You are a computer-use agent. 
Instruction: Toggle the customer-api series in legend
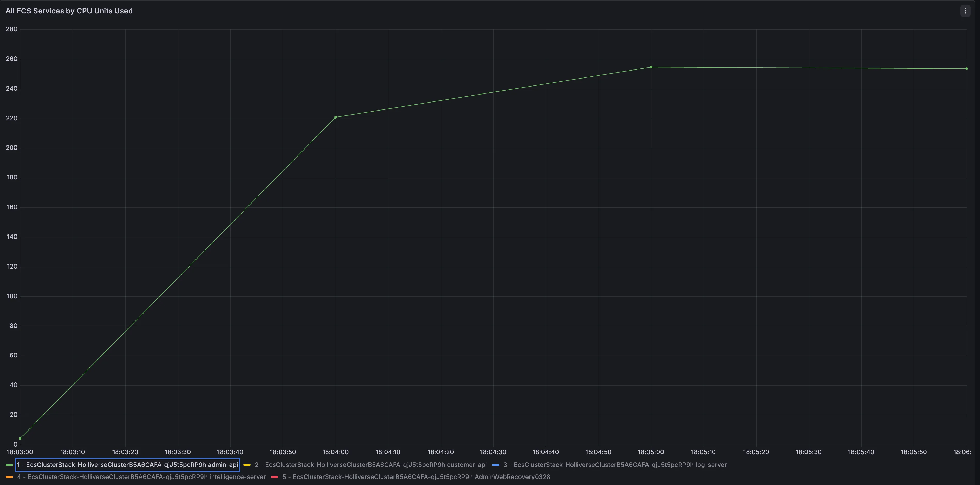(371, 465)
